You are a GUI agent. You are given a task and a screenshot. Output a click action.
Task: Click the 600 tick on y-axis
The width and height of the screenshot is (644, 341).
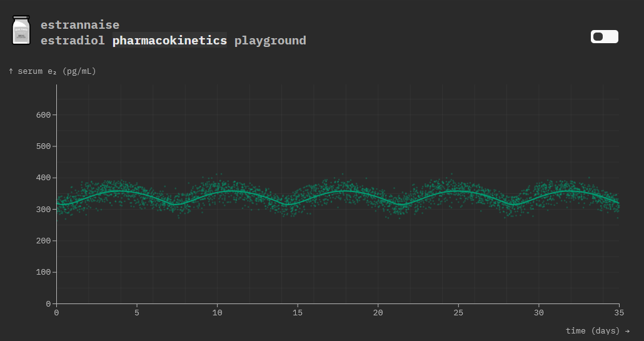click(x=43, y=115)
